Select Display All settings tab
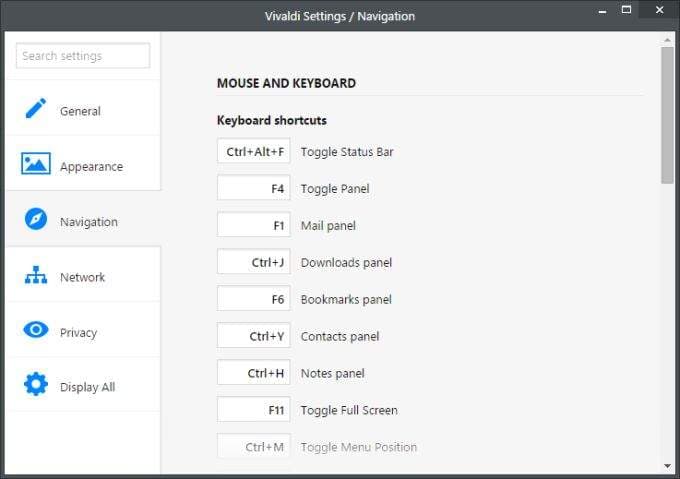 83,385
